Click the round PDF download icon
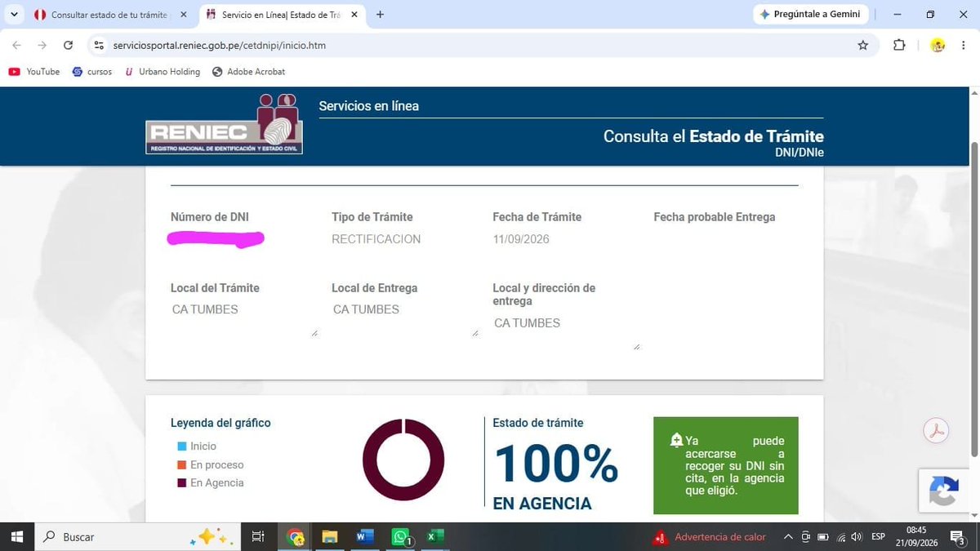 click(936, 430)
